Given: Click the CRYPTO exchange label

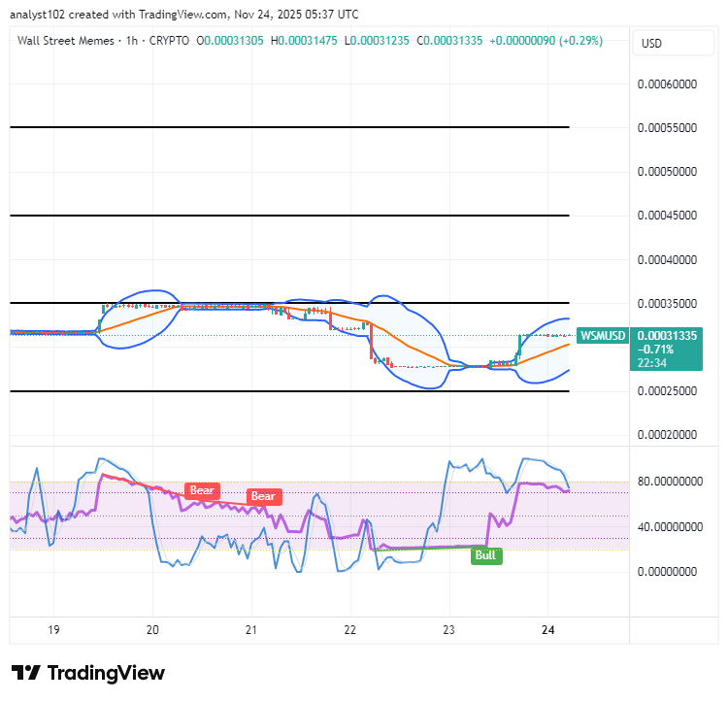Looking at the screenshot, I should pos(169,41).
